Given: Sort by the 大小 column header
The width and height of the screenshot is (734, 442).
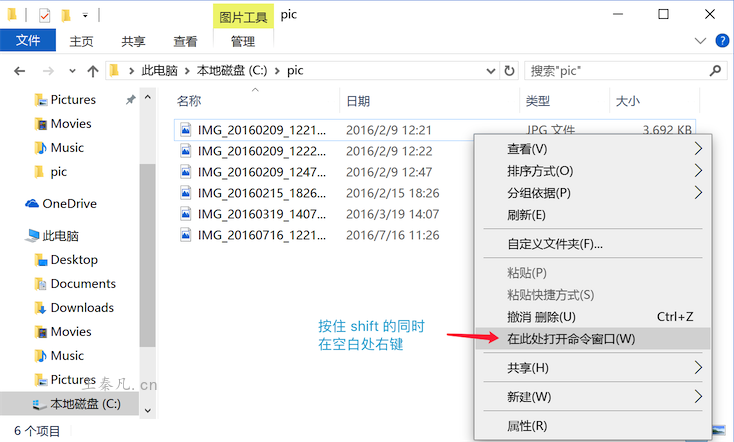Looking at the screenshot, I should coord(628,101).
